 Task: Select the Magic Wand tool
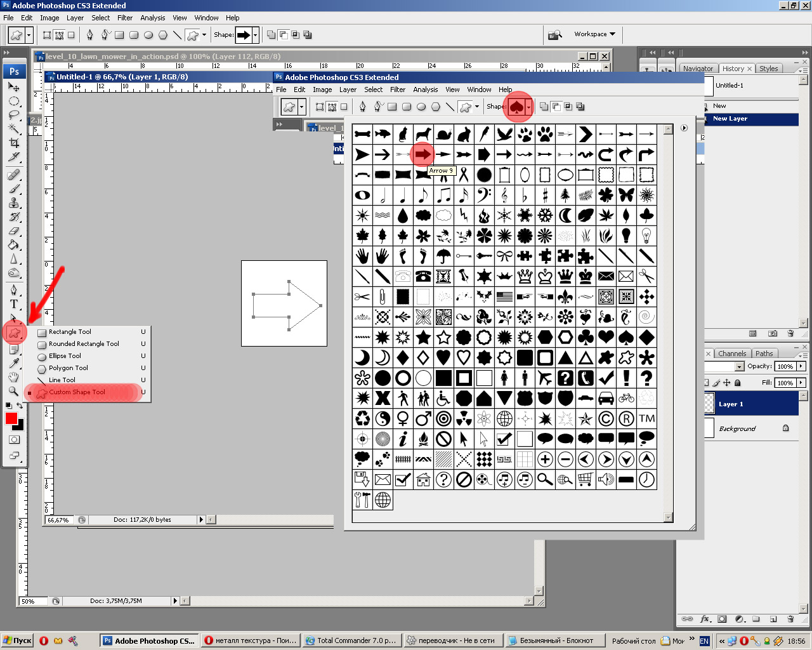[x=14, y=129]
